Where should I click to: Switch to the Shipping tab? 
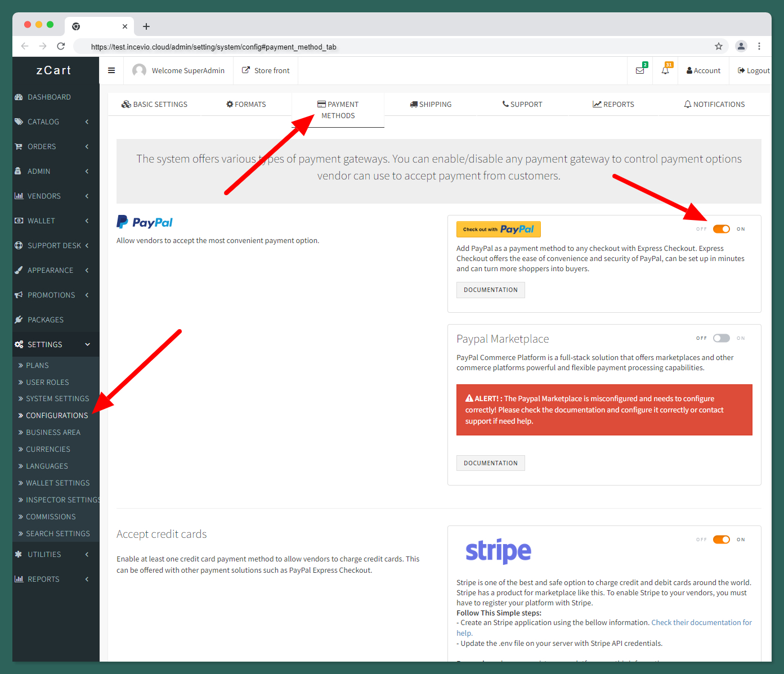pyautogui.click(x=431, y=104)
